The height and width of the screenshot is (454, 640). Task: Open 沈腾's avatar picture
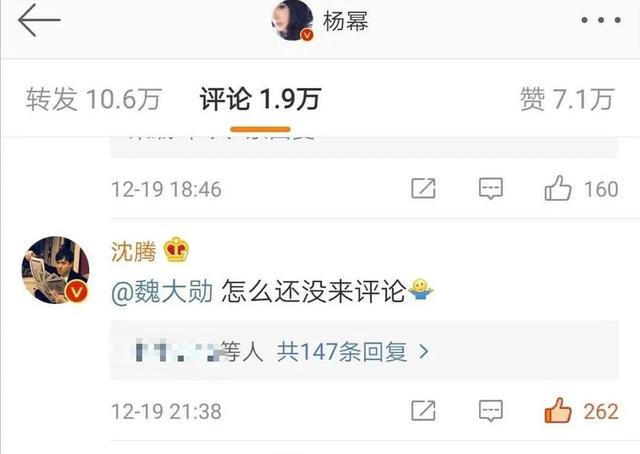click(x=56, y=270)
